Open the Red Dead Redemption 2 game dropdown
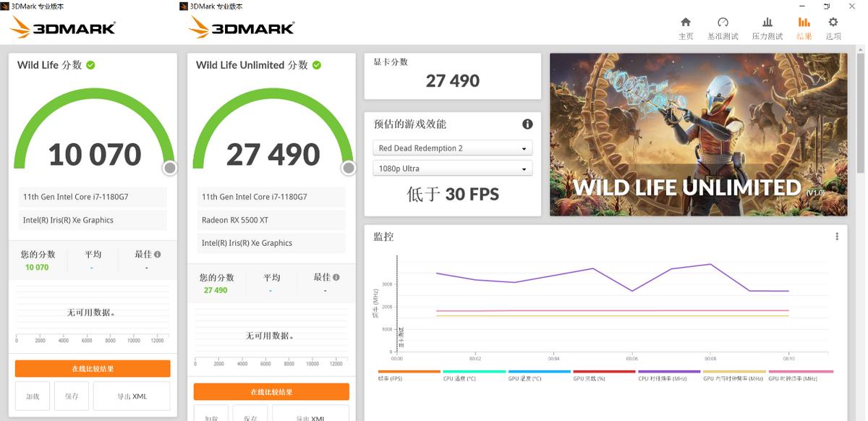 (x=452, y=147)
